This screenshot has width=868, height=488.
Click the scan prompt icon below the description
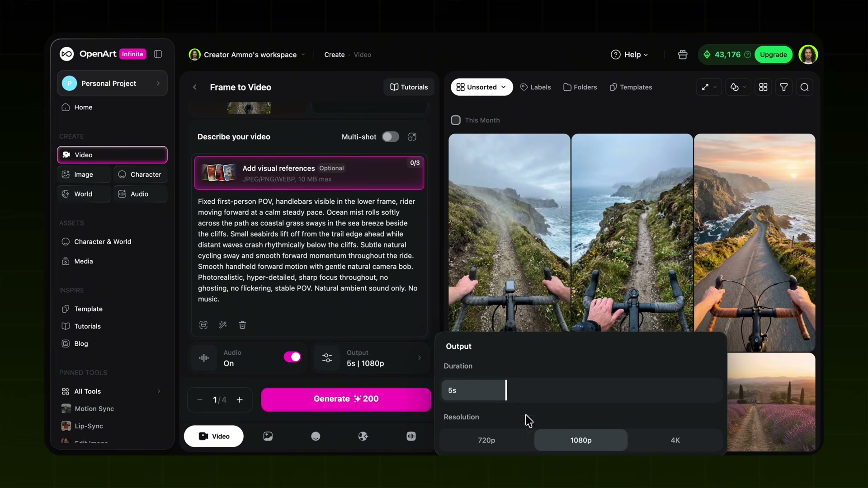203,325
